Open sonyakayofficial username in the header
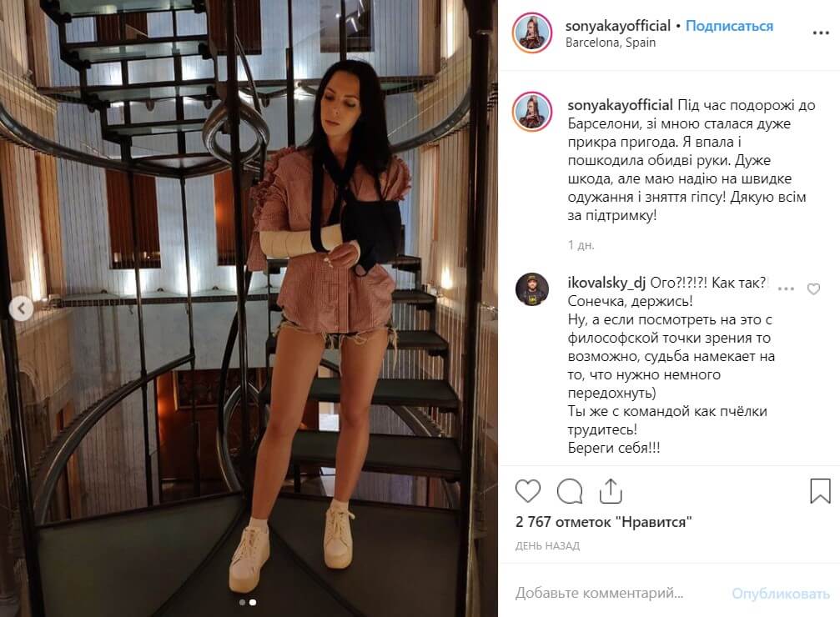The image size is (840, 617). [617, 26]
